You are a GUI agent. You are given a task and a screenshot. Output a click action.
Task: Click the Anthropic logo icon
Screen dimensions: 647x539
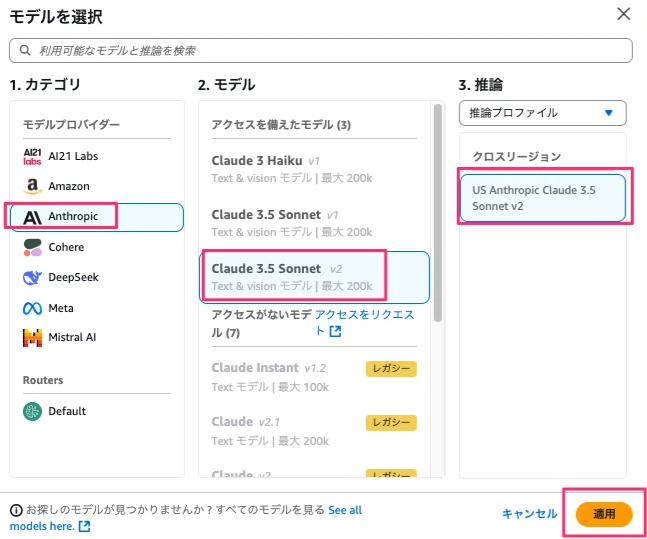(x=32, y=217)
